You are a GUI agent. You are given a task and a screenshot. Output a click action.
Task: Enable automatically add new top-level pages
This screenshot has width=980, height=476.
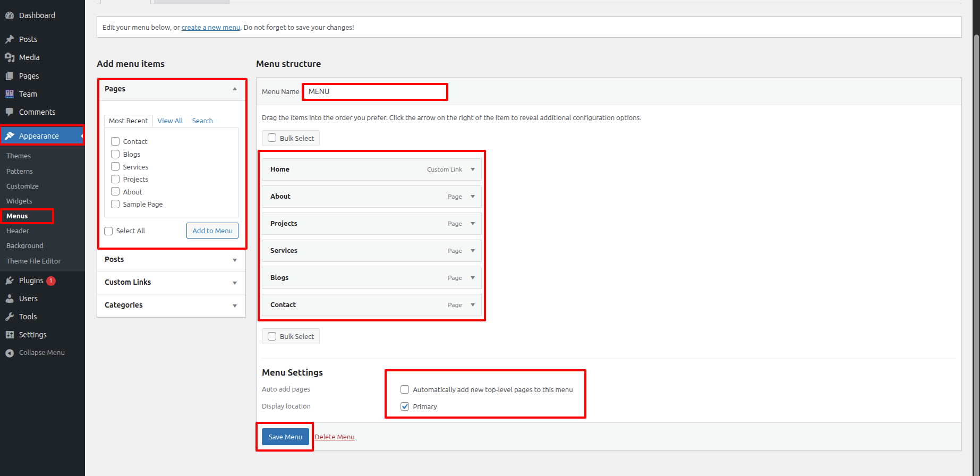(405, 389)
